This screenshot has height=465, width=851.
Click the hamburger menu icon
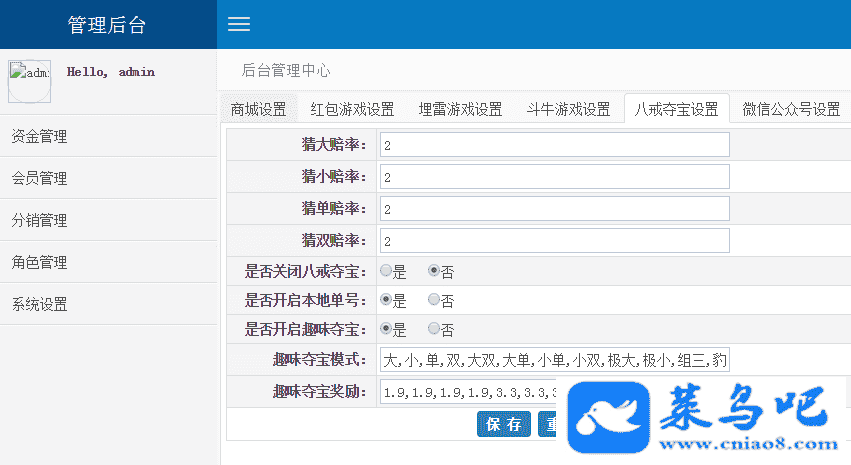coord(239,25)
